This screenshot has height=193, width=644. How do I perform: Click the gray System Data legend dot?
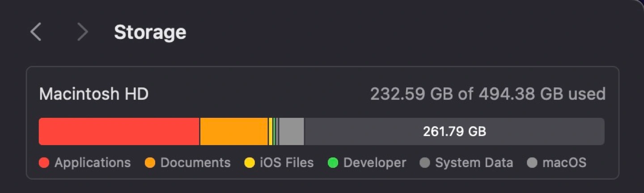tap(425, 163)
